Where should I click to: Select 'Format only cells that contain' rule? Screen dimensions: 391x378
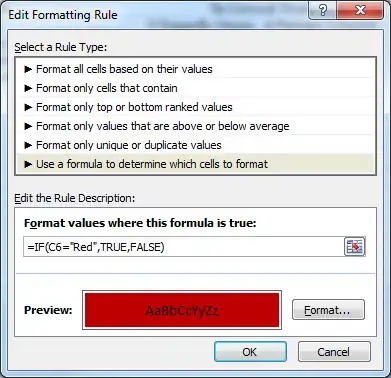point(195,88)
